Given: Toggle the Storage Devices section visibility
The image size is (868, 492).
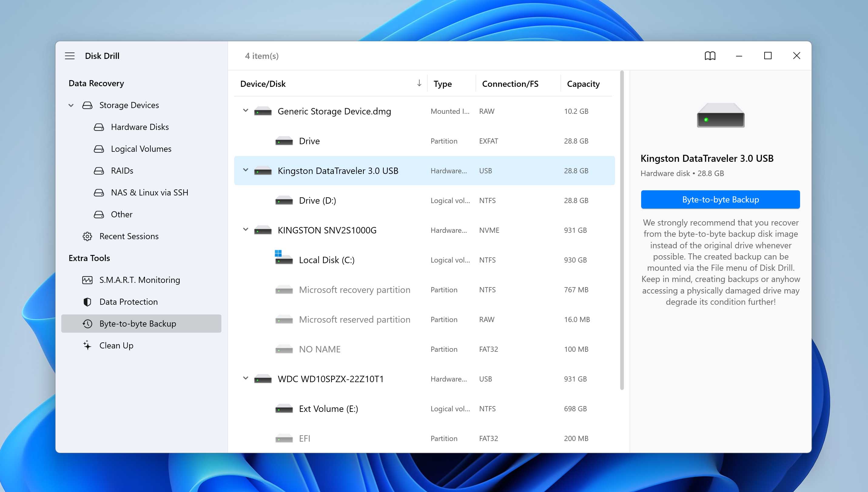Looking at the screenshot, I should [x=72, y=105].
